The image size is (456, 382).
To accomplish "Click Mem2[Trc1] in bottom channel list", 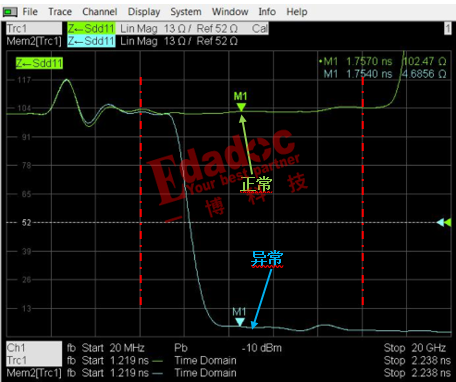I will point(34,373).
